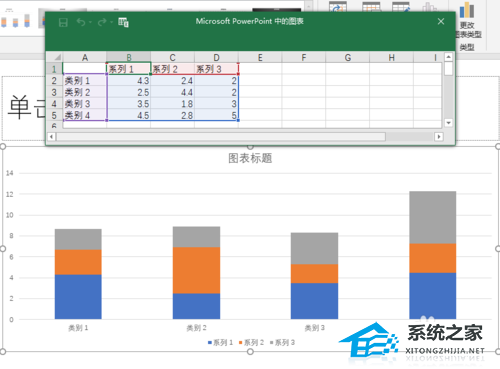Screen dimensions: 500x369
Task: Select row 4 header
Action: [x=54, y=104]
